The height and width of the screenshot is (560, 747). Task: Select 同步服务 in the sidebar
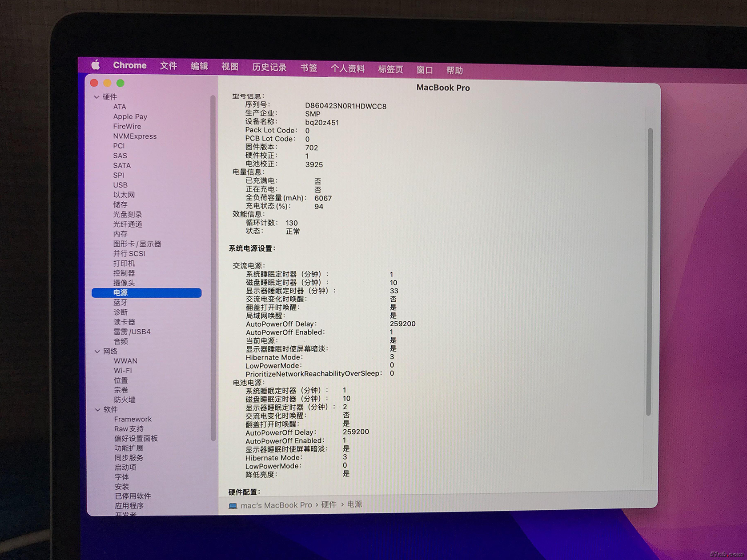pos(129,457)
